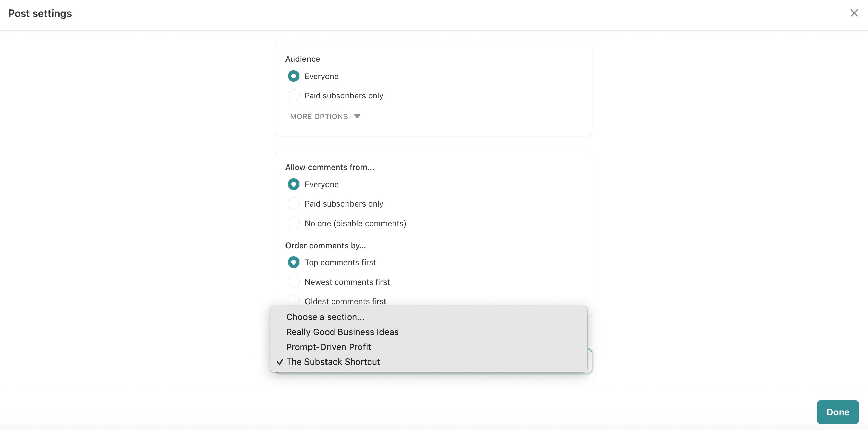
Task: Expand MORE OPTIONS in Audience card
Action: [x=319, y=116]
